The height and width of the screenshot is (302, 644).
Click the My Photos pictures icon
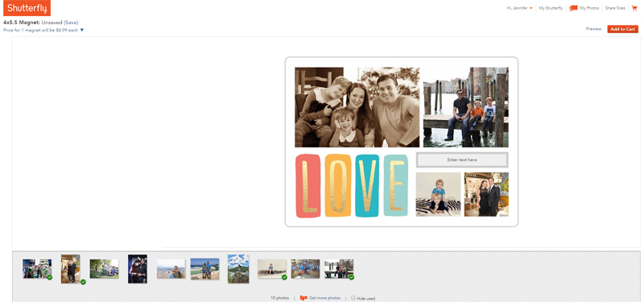[x=574, y=8]
